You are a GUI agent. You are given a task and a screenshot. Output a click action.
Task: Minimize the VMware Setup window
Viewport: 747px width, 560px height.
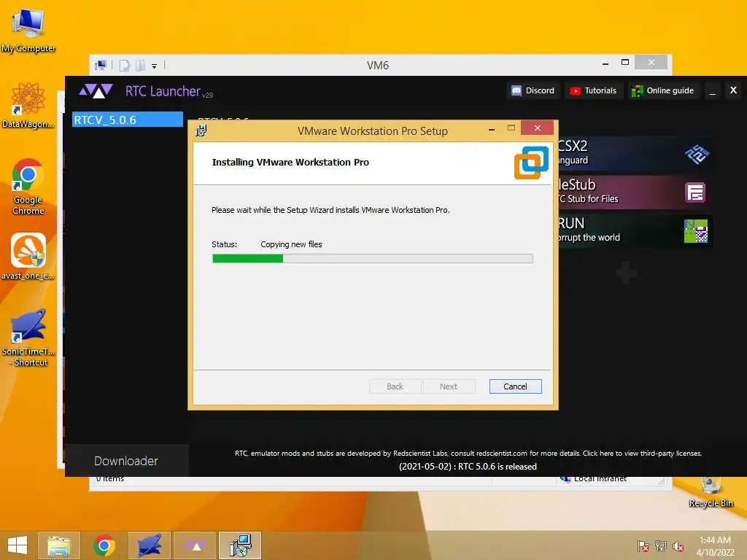(492, 129)
